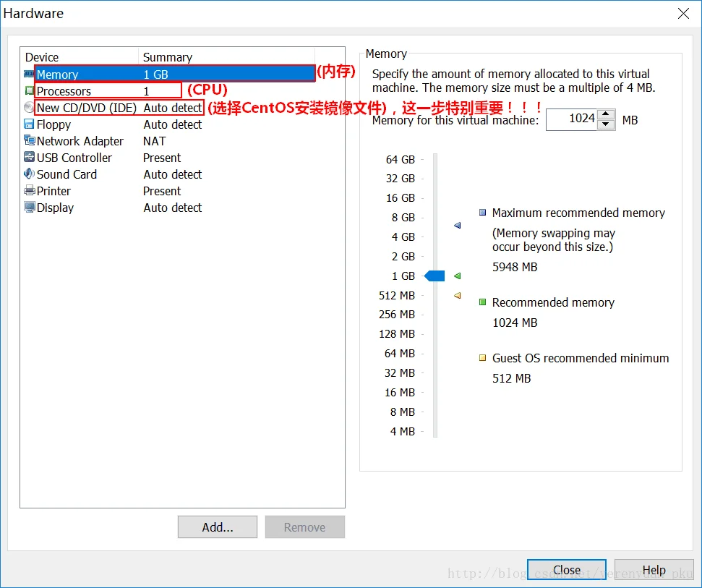Click the Help button
Image resolution: width=702 pixels, height=588 pixels.
click(x=654, y=569)
